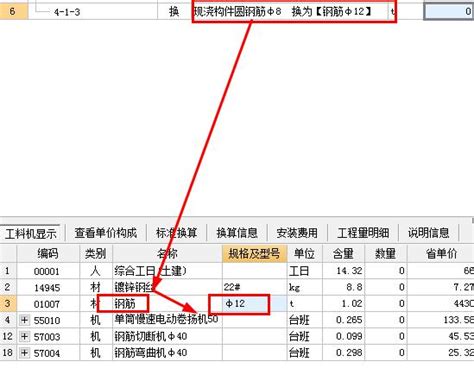Image resolution: width=474 pixels, height=374 pixels.
Task: Click 钢筋弯曲机Φ40 name cell
Action: [167, 353]
